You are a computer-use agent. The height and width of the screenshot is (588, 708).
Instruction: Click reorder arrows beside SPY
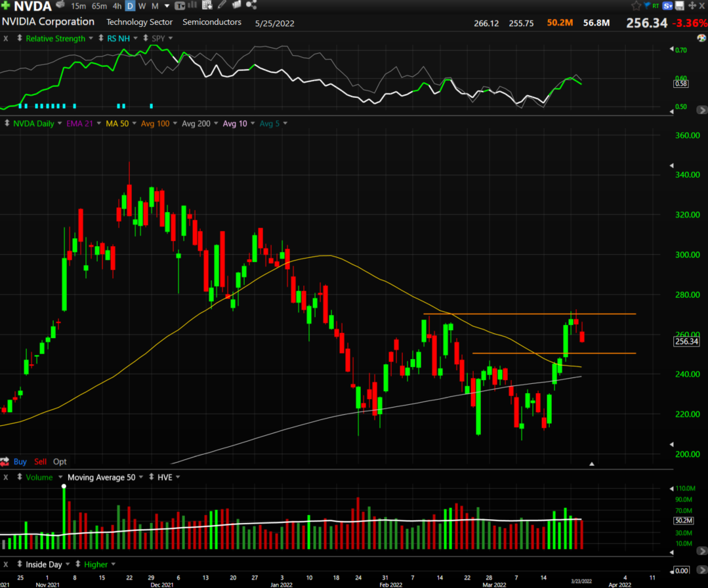pos(146,38)
